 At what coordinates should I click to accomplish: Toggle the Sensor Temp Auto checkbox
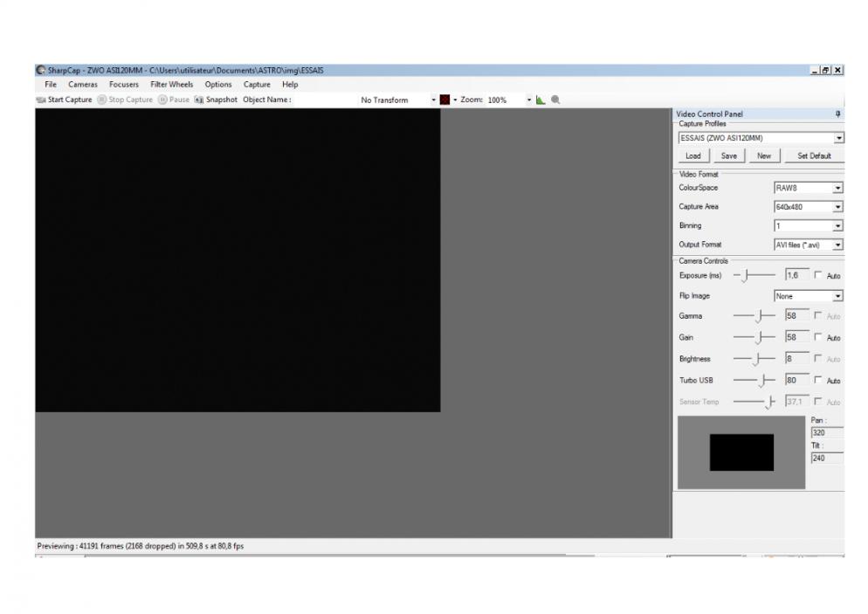tap(817, 402)
